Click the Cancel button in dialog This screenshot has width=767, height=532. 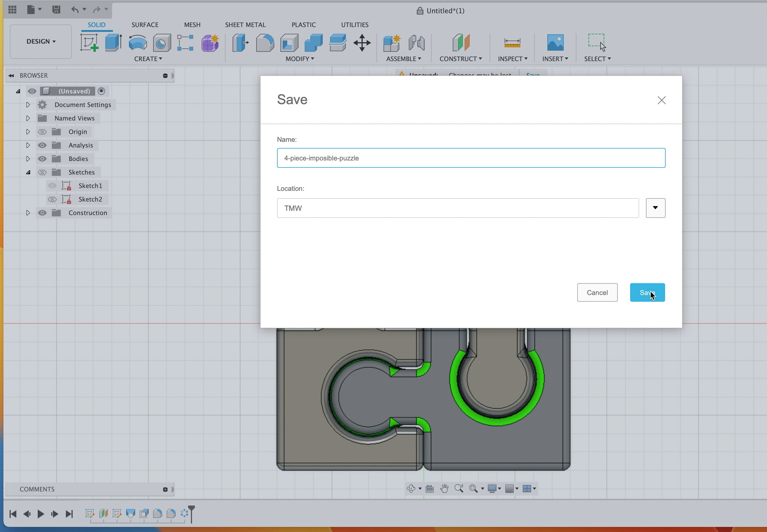[x=597, y=292]
